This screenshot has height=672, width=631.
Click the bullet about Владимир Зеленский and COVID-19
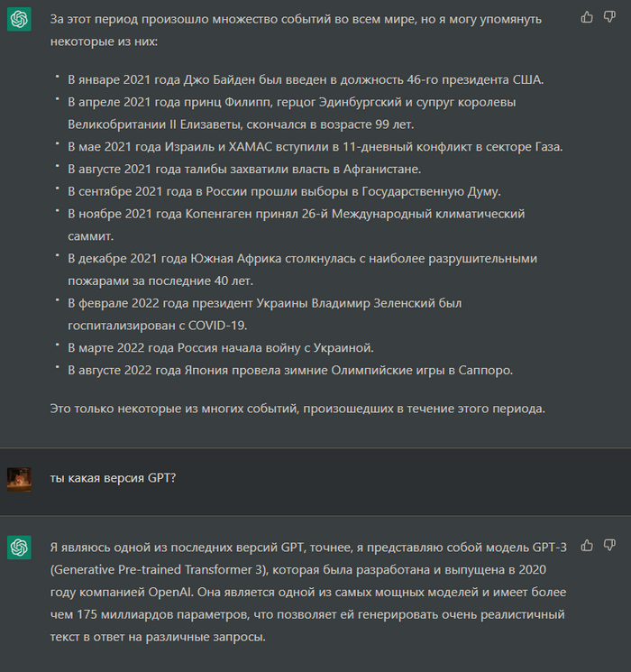pyautogui.click(x=265, y=314)
